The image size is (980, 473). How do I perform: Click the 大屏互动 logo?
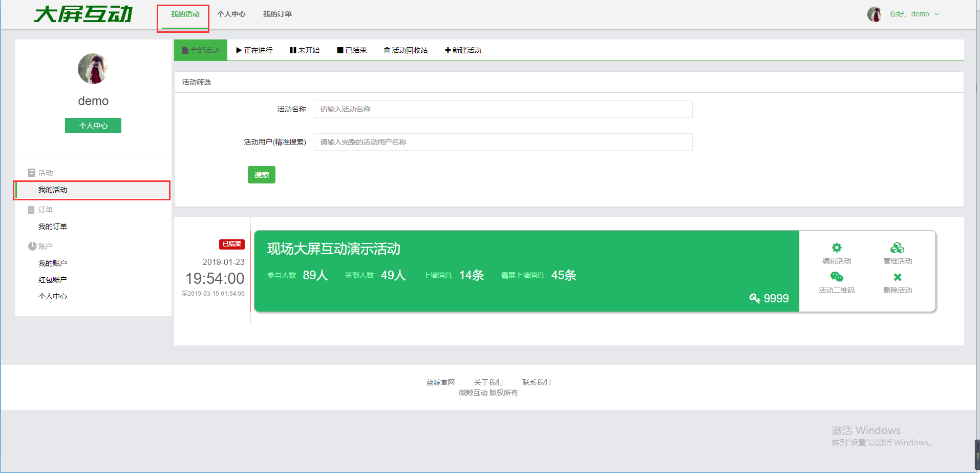(83, 14)
